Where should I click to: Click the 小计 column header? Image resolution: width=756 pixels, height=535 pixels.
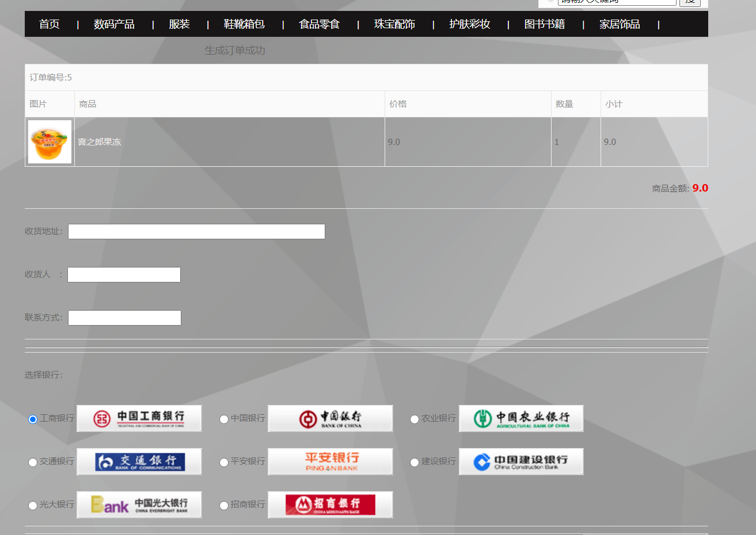pos(614,104)
